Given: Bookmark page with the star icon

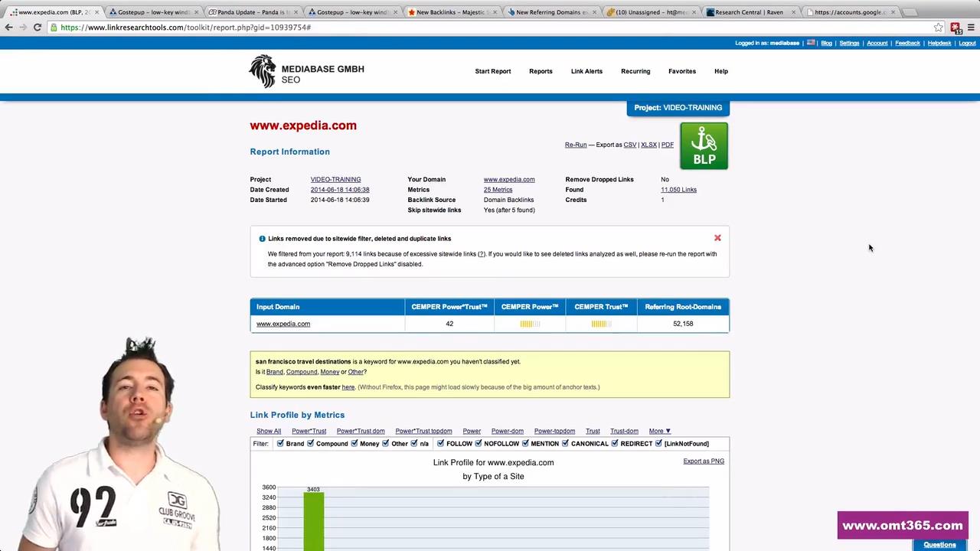Looking at the screenshot, I should (x=938, y=28).
